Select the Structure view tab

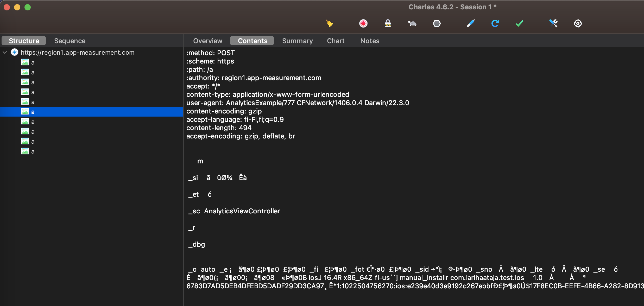[24, 41]
